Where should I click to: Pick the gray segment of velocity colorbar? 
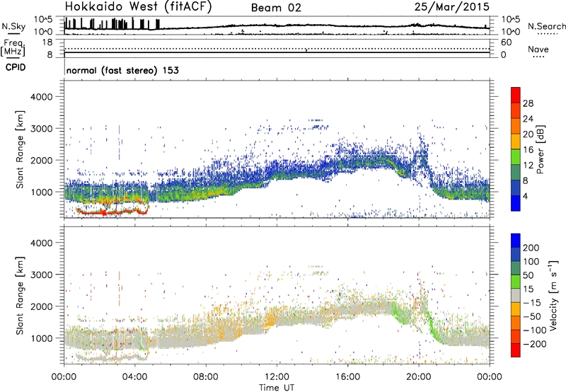[516, 295]
